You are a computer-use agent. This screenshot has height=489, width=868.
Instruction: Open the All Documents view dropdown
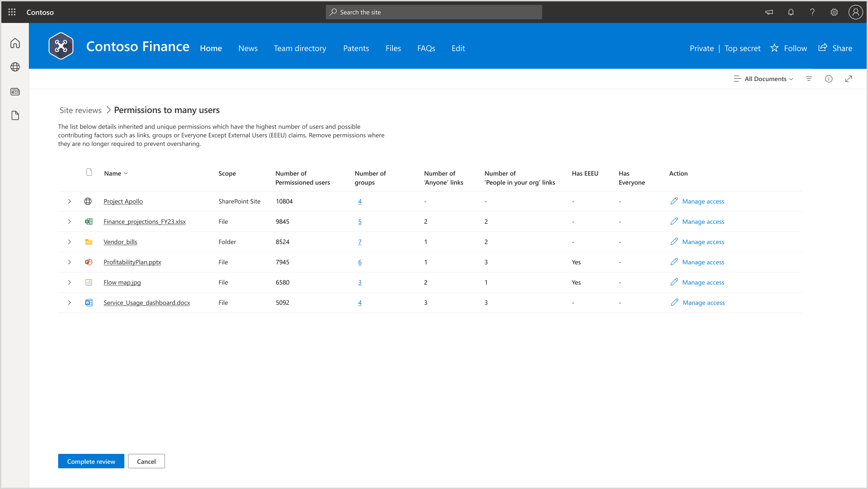tap(763, 79)
